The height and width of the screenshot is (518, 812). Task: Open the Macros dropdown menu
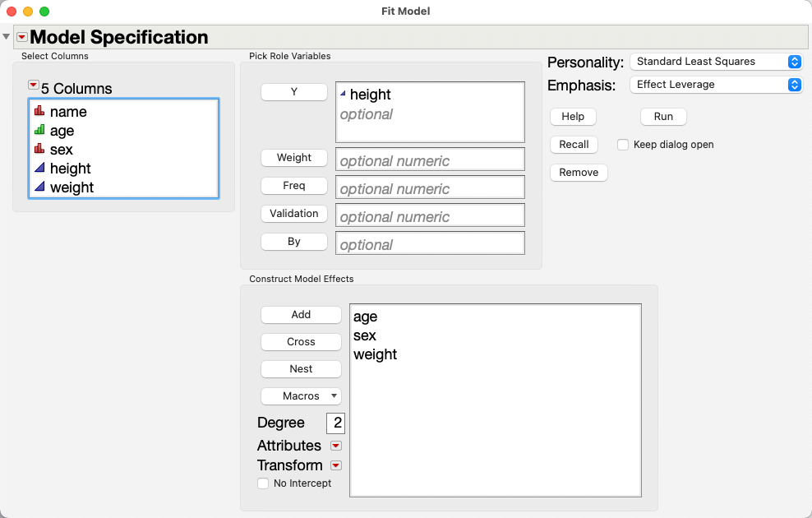click(x=301, y=396)
